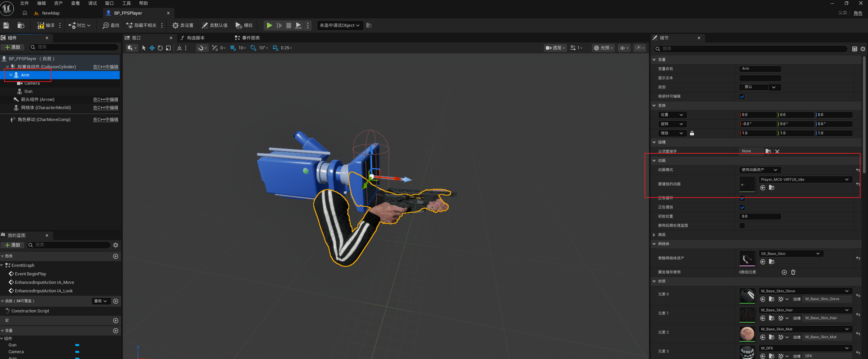Click the 编译 compile button

(46, 25)
